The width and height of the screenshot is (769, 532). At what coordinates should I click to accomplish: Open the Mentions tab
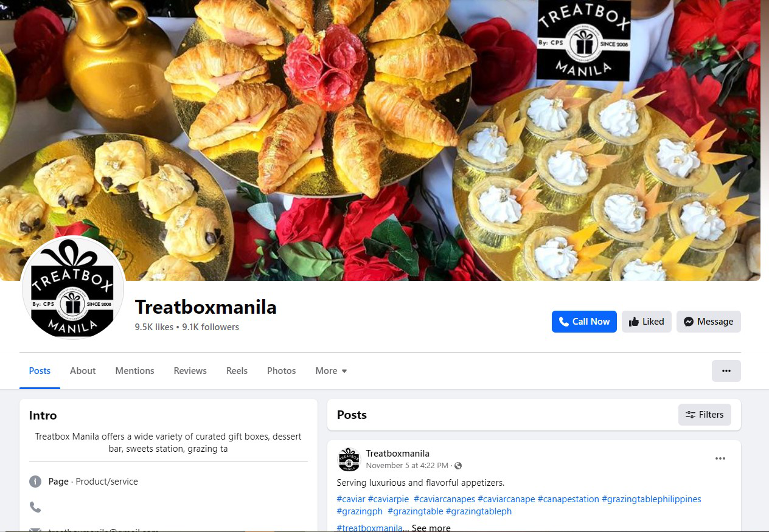pyautogui.click(x=134, y=371)
